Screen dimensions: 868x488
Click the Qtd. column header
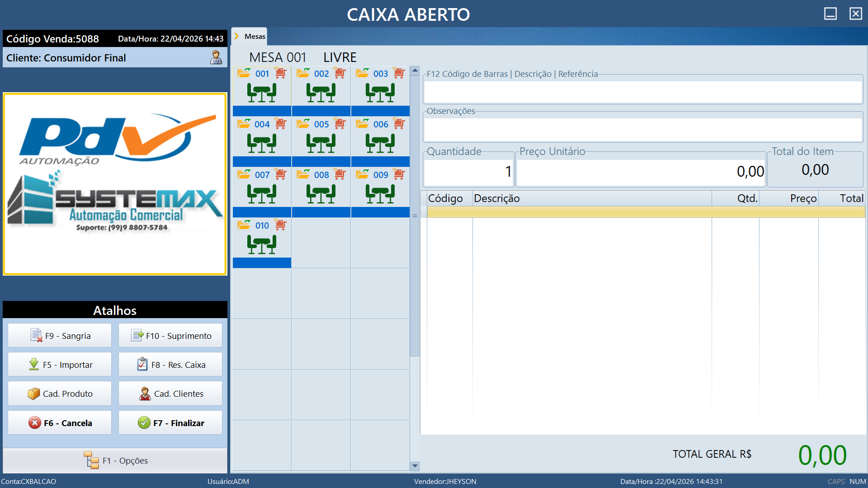[x=736, y=198]
